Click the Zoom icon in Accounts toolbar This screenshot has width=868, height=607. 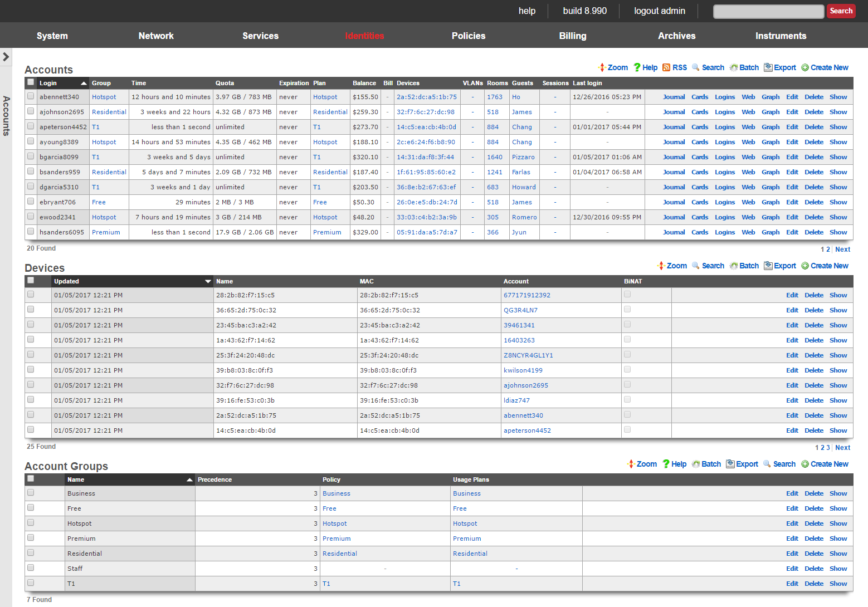pos(602,67)
